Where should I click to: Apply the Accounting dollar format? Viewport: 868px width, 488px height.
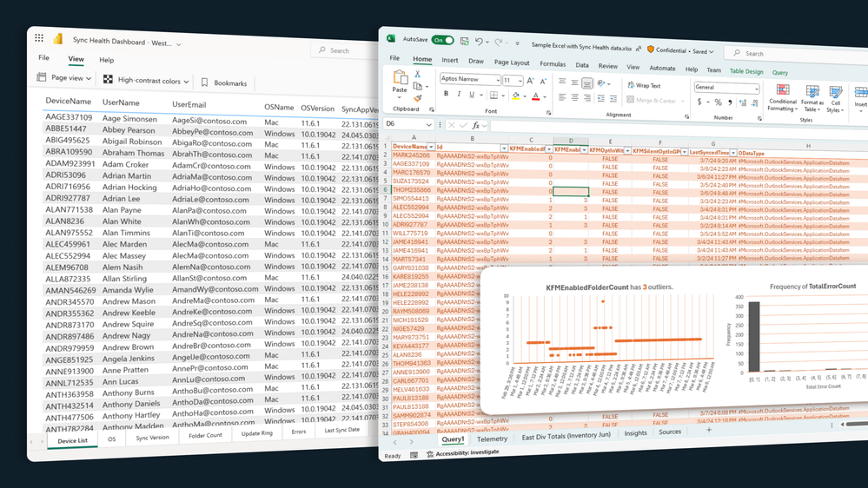pos(699,102)
